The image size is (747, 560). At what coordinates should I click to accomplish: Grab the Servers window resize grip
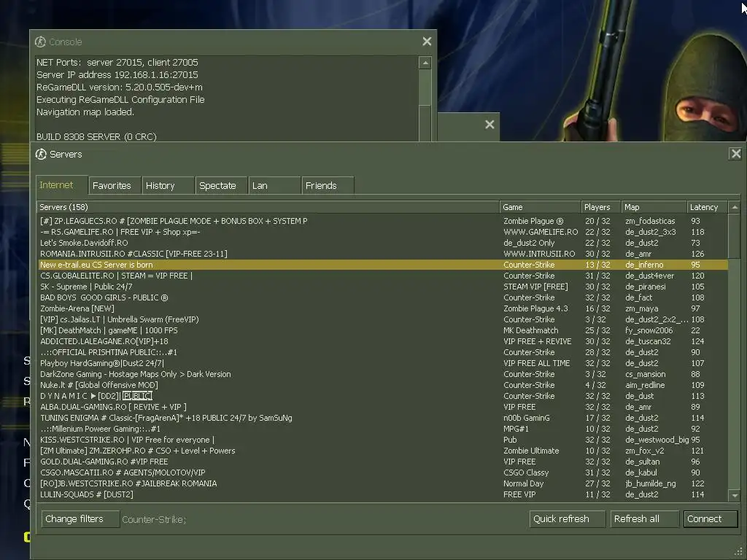click(x=738, y=553)
